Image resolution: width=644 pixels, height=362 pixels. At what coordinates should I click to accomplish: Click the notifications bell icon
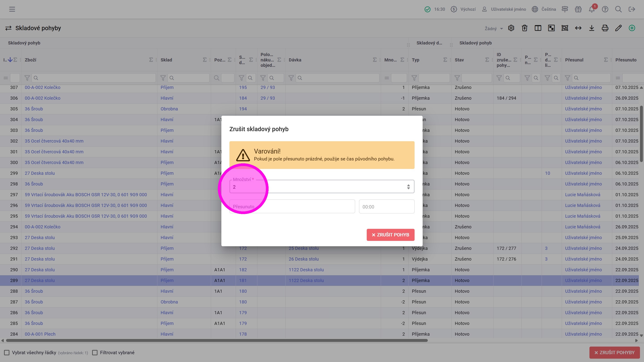(591, 9)
